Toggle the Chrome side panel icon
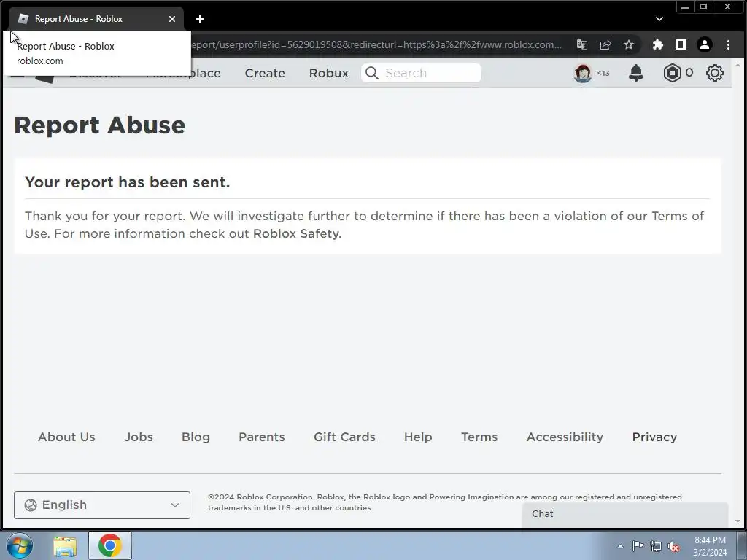The image size is (747, 560). click(x=681, y=44)
